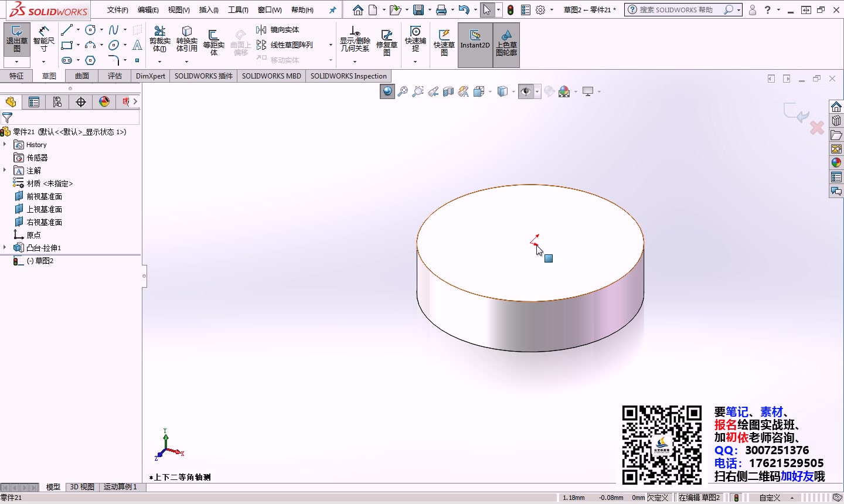Click the Rebuild traffic light icon

511,10
